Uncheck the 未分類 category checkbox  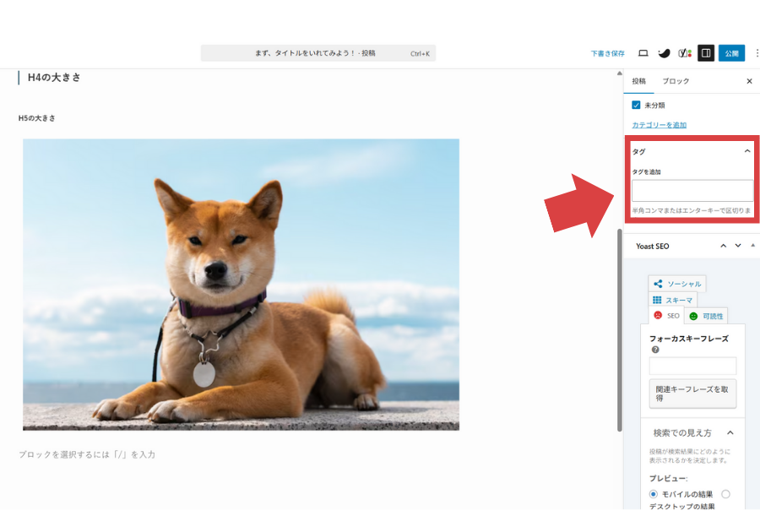(637, 106)
